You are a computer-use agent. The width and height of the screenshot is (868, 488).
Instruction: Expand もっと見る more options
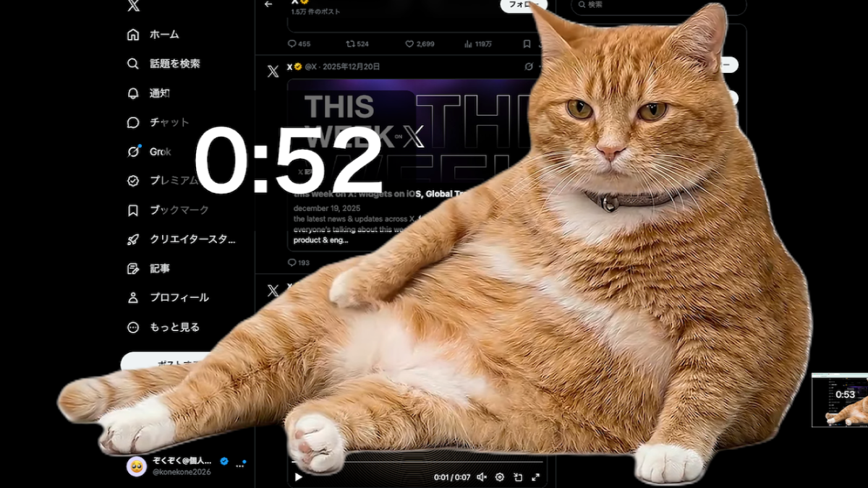point(163,327)
